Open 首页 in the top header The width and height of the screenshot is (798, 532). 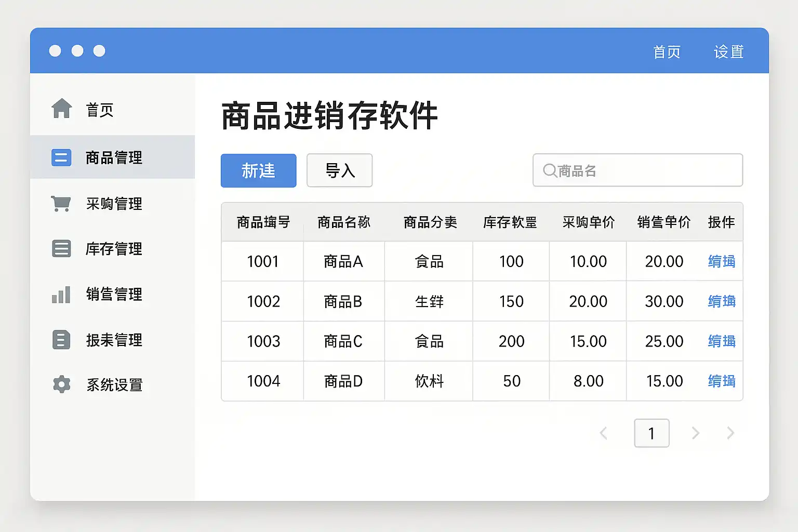point(667,52)
